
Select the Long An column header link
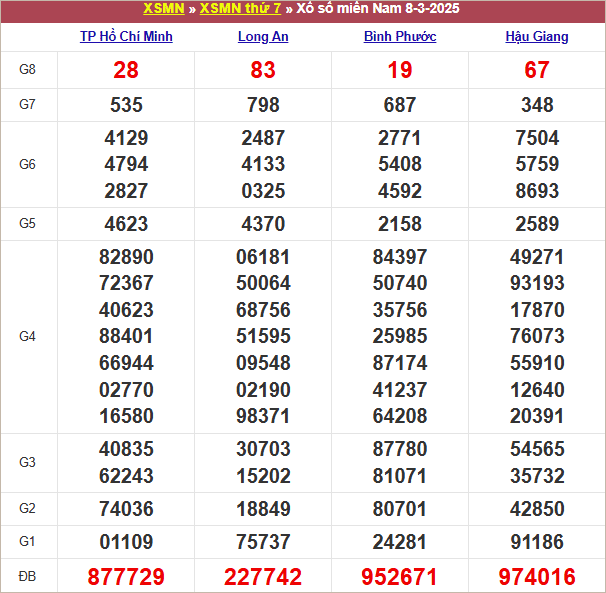pyautogui.click(x=263, y=37)
